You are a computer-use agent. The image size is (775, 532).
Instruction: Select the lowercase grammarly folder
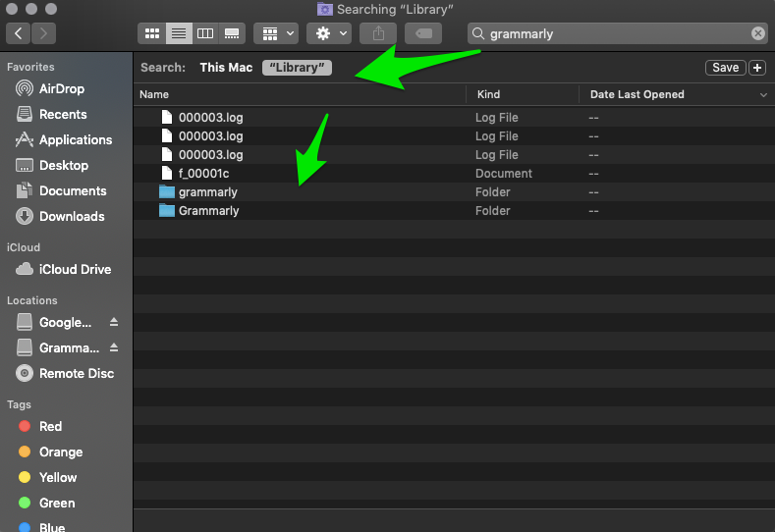point(454,192)
